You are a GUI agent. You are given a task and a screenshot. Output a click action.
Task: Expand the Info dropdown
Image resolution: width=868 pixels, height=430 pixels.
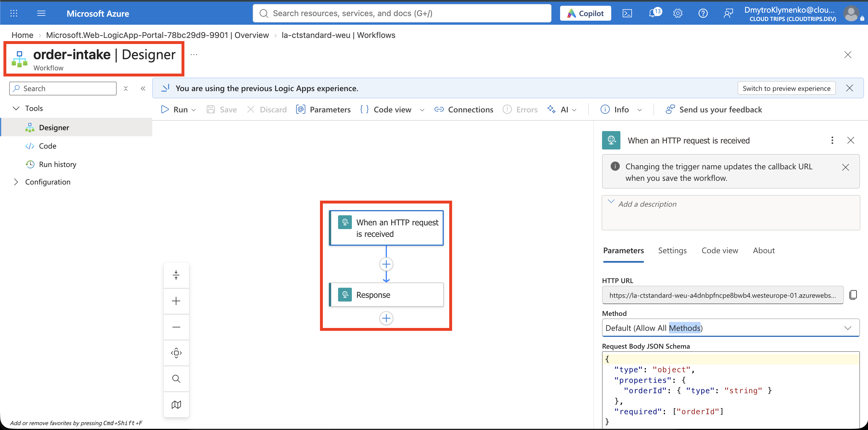point(639,110)
